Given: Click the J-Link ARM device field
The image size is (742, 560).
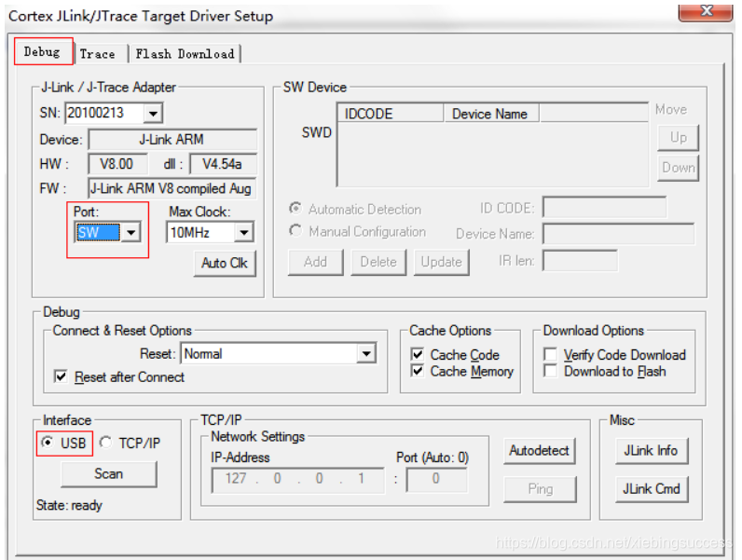Looking at the screenshot, I should tap(172, 140).
